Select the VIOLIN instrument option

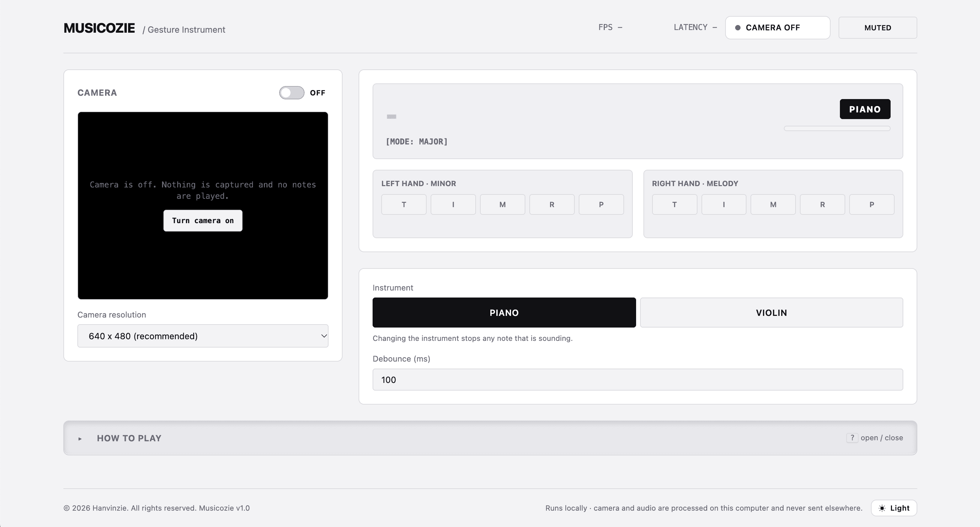[772, 313]
